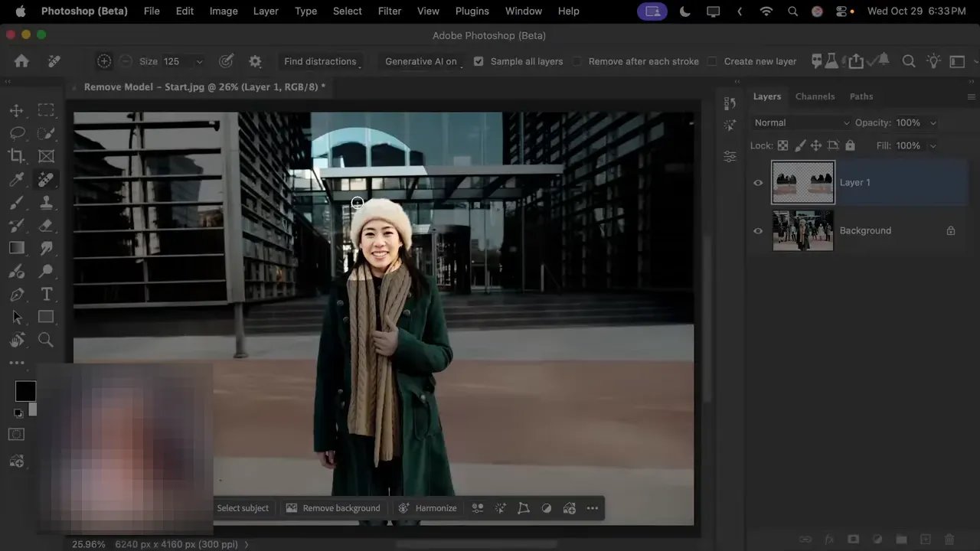Open the Opacity dropdown in Layers panel

(x=933, y=122)
